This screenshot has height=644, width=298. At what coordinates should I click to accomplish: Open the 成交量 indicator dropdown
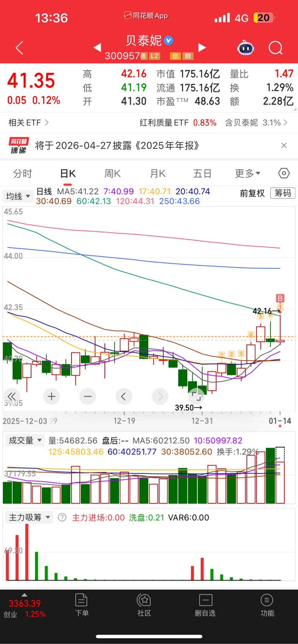(x=25, y=440)
